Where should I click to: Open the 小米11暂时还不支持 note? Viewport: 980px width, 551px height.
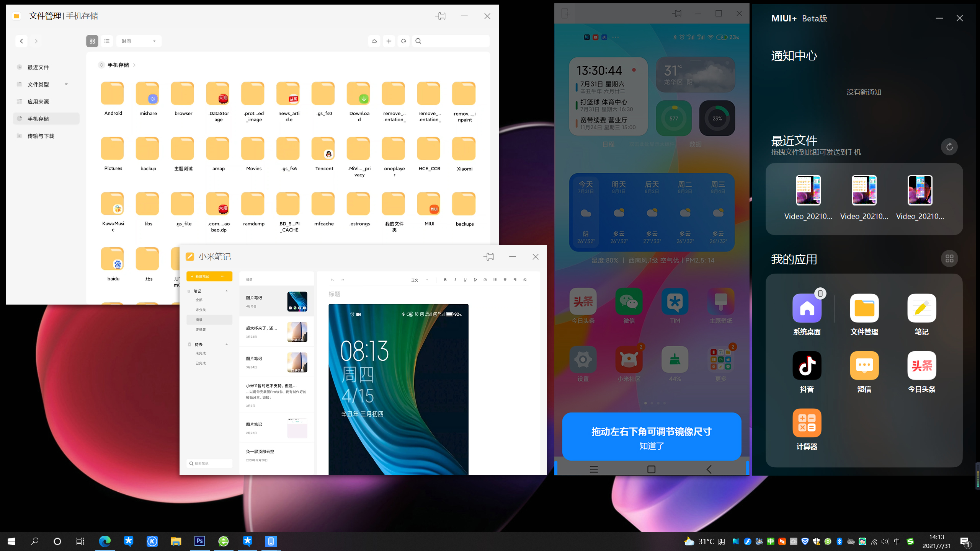(276, 395)
